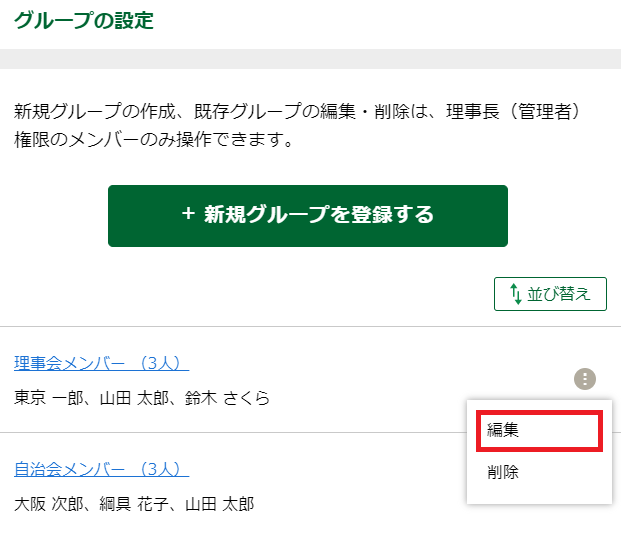The image size is (621, 539).
Task: Open the 理事会メンバー（3人） group link
Action: click(101, 362)
